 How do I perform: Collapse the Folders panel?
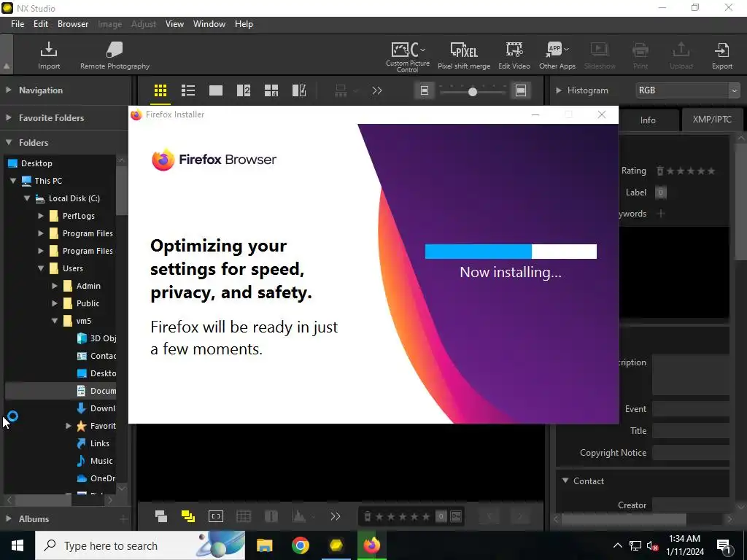9,142
